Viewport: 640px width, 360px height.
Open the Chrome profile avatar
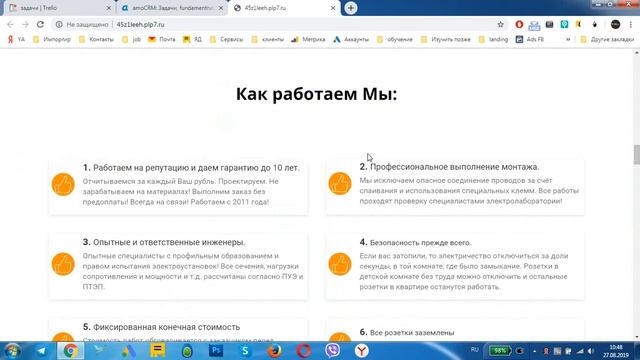[x=616, y=24]
